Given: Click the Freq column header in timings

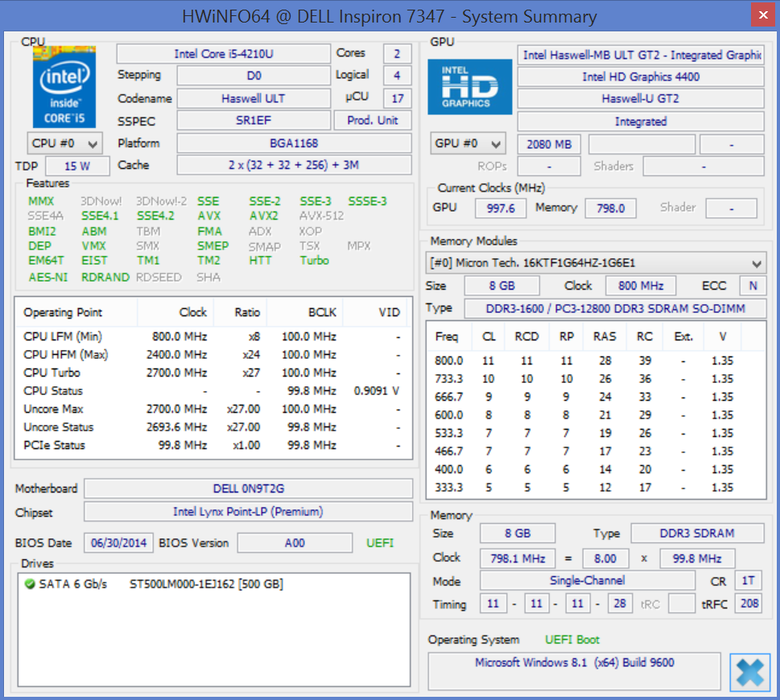Looking at the screenshot, I should [450, 336].
